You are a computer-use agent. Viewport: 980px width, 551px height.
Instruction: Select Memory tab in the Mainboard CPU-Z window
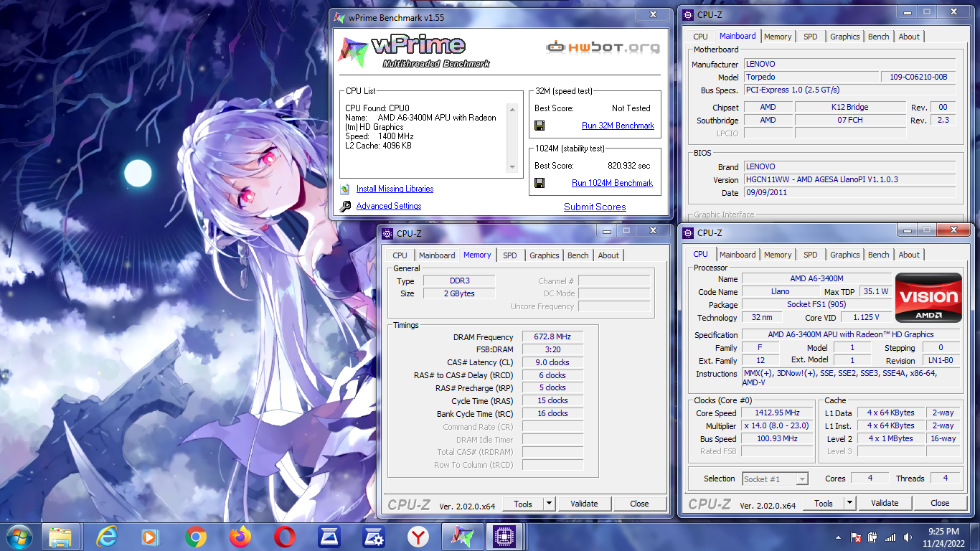(778, 37)
